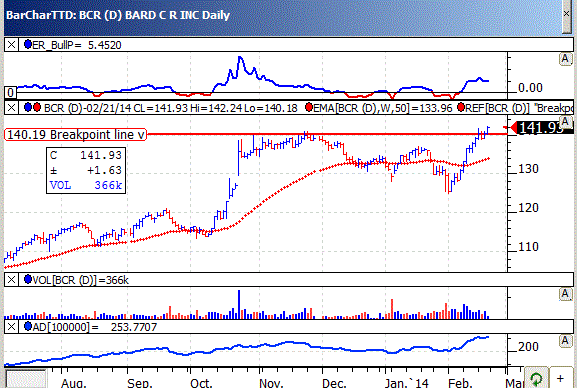Click the blue dot beside AD[100000]
The image size is (577, 388).
click(x=28, y=327)
